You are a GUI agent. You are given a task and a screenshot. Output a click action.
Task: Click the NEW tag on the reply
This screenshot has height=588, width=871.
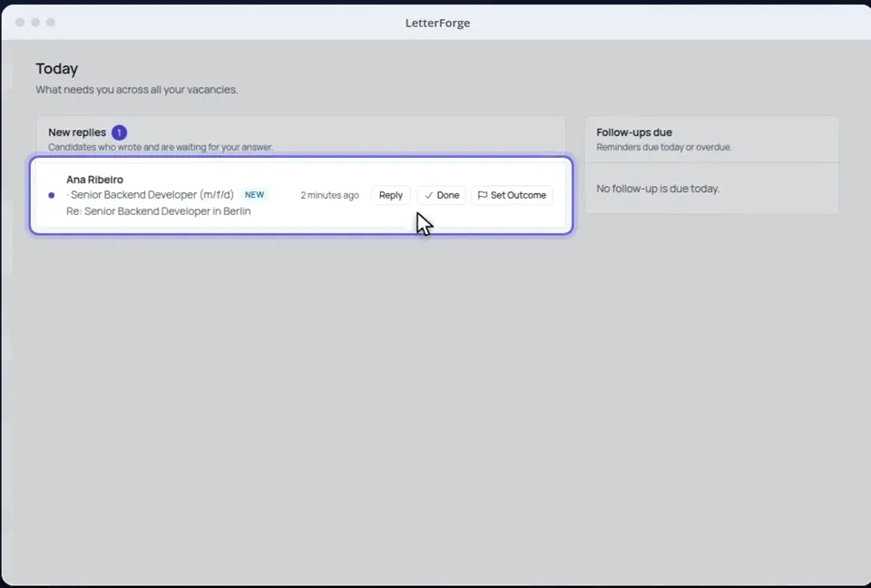(x=254, y=194)
